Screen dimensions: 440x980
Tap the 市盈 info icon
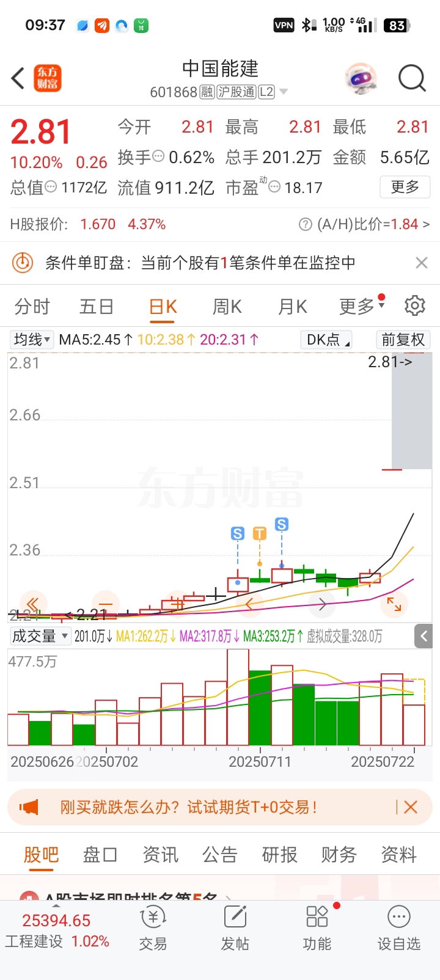tap(274, 186)
